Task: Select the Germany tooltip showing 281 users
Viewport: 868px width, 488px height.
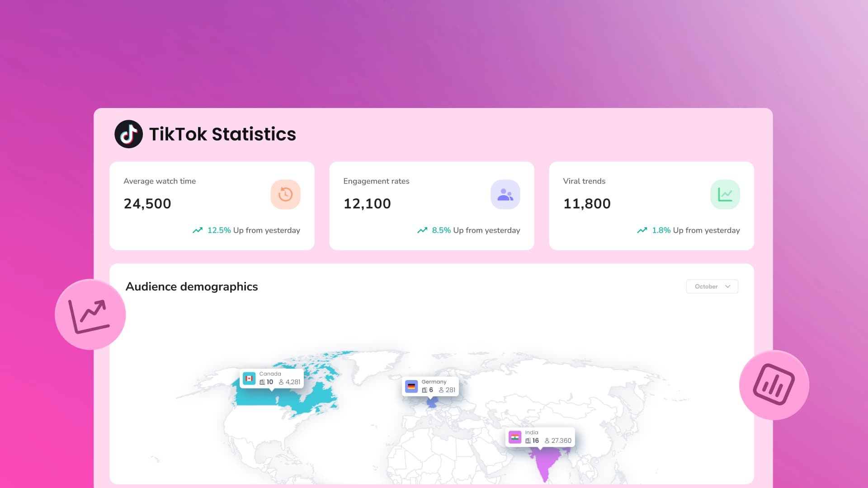Action: click(431, 386)
